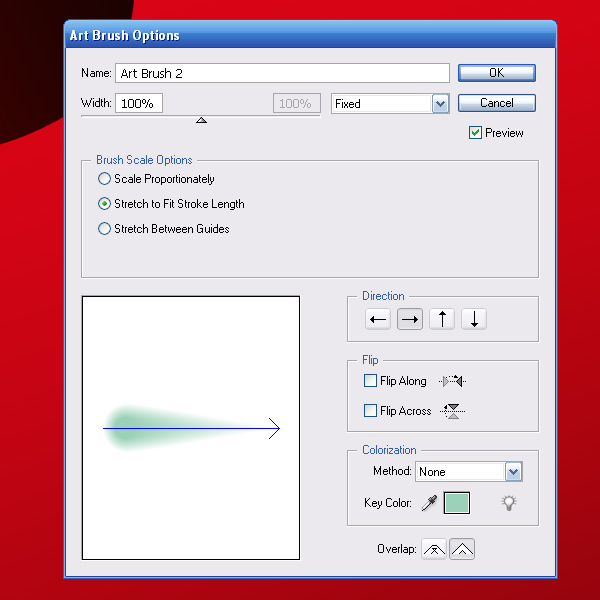
Task: Choose second Overlap option that adjusts corners
Action: click(x=462, y=549)
